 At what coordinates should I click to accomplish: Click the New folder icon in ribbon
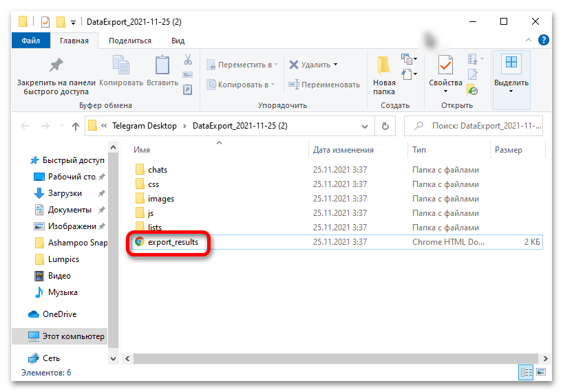tap(384, 65)
